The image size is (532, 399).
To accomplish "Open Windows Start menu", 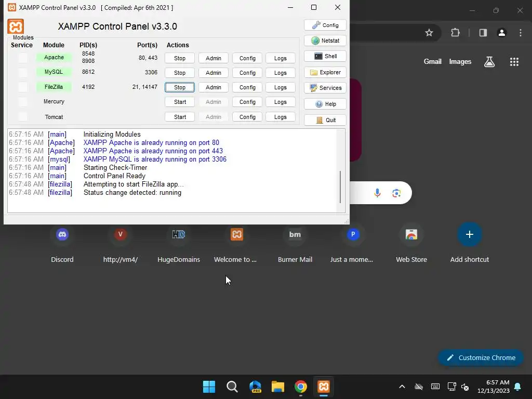I will (209, 387).
